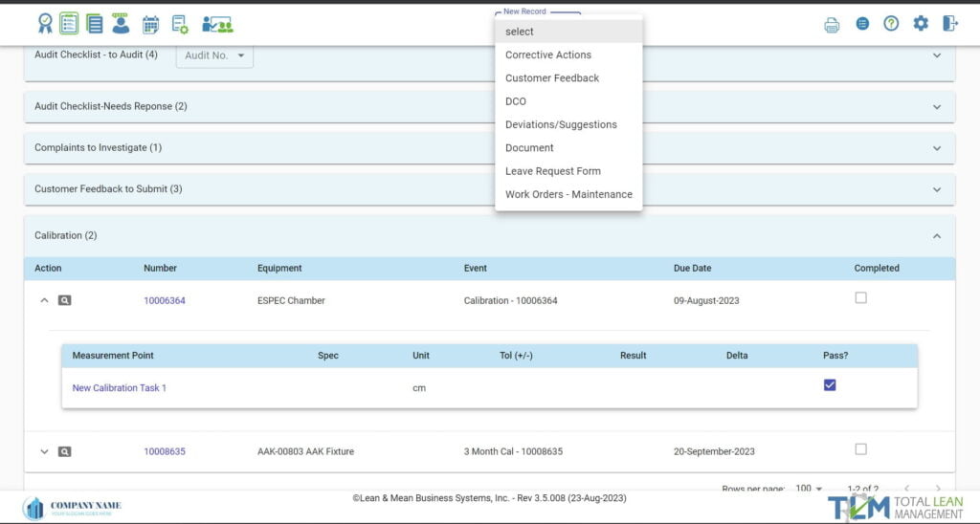
Task: Click 'cm' unit cell
Action: click(419, 388)
